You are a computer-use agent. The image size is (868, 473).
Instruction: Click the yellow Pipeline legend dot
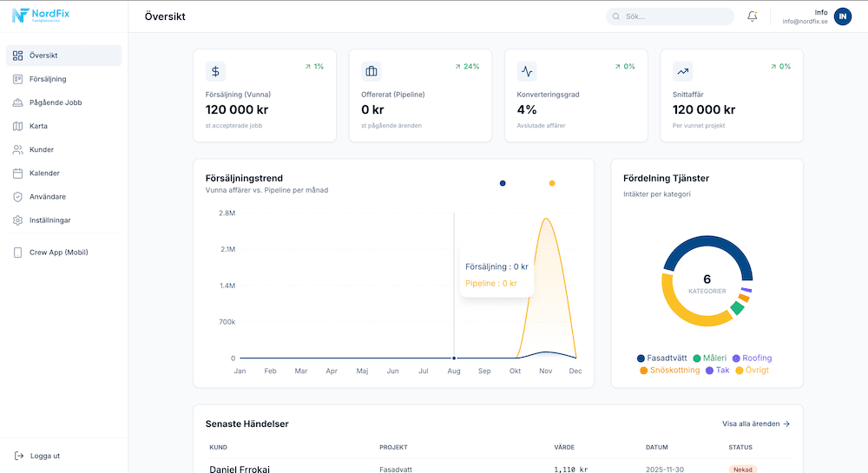552,183
